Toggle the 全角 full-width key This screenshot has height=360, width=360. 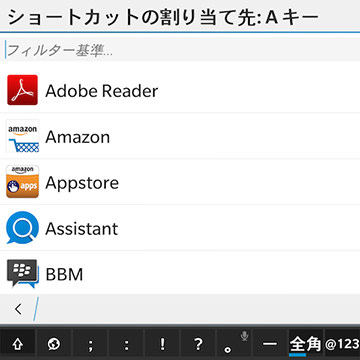tap(306, 345)
